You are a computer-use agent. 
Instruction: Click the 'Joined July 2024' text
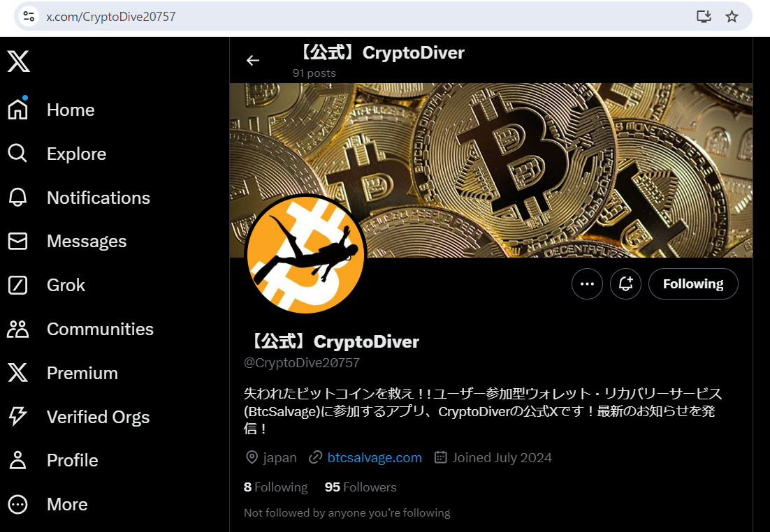pyautogui.click(x=502, y=457)
